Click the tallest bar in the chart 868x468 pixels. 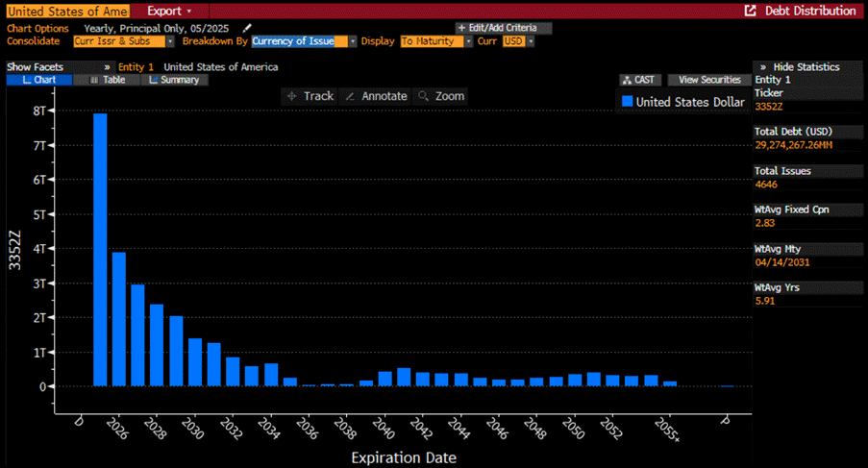[100, 250]
